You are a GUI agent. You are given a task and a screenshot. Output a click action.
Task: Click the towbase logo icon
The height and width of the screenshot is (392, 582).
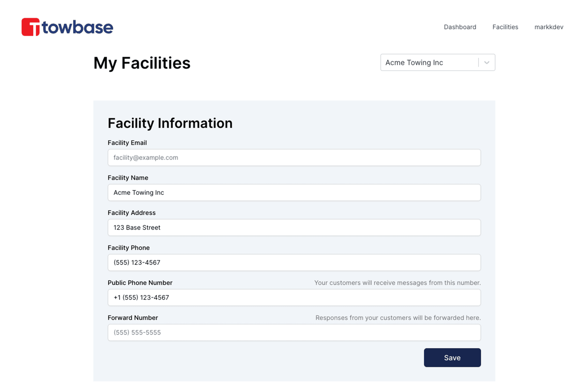coord(31,27)
